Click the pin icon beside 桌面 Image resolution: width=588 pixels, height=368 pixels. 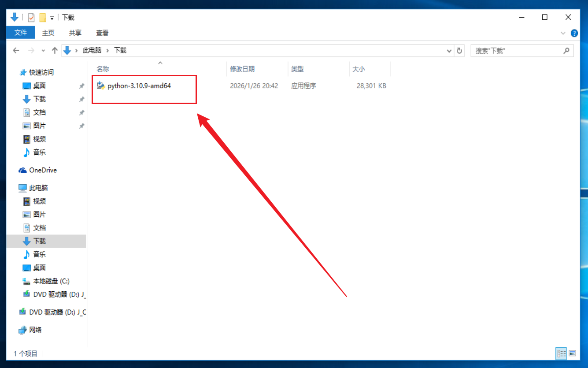(81, 86)
